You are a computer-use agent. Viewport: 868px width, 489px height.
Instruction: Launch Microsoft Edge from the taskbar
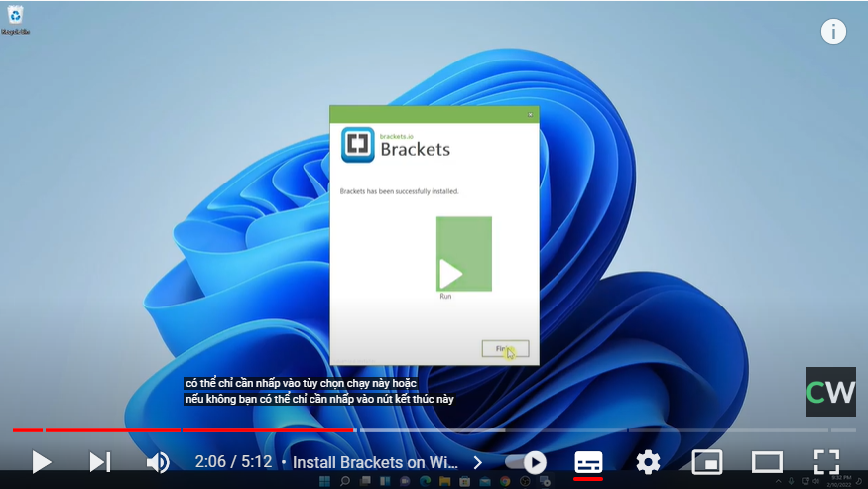(x=425, y=481)
